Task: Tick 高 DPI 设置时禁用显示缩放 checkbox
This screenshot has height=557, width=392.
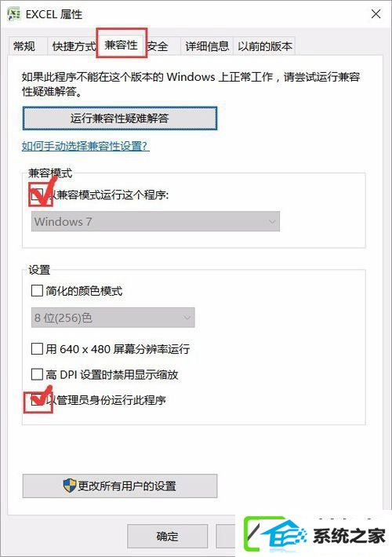Action: coord(38,374)
